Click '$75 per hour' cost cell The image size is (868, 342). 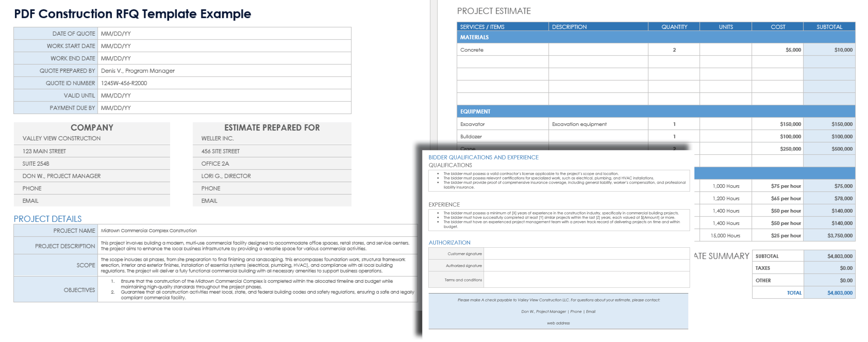(777, 186)
